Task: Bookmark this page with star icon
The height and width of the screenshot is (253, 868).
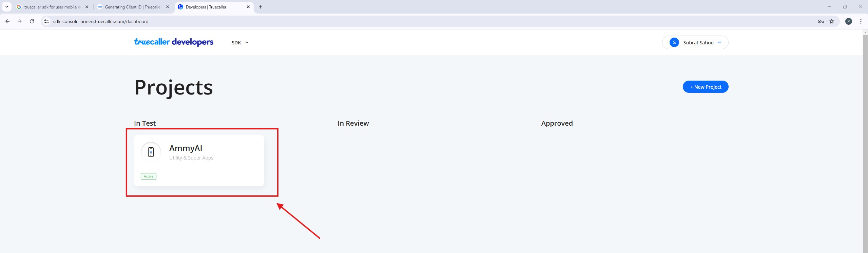Action: pyautogui.click(x=832, y=21)
